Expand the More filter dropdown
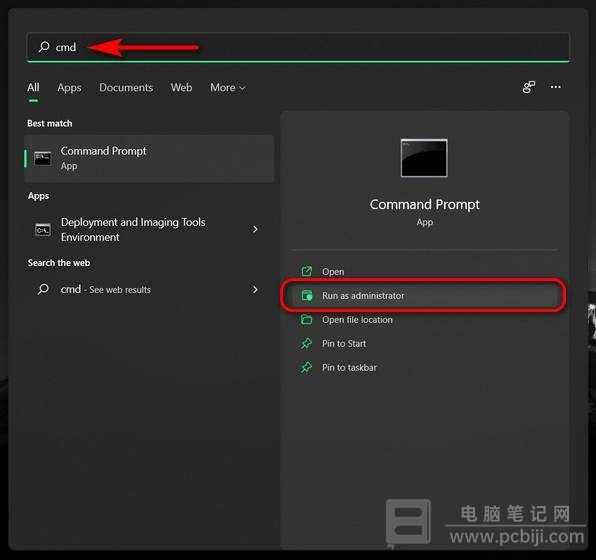Viewport: 596px width, 560px height. (x=227, y=88)
